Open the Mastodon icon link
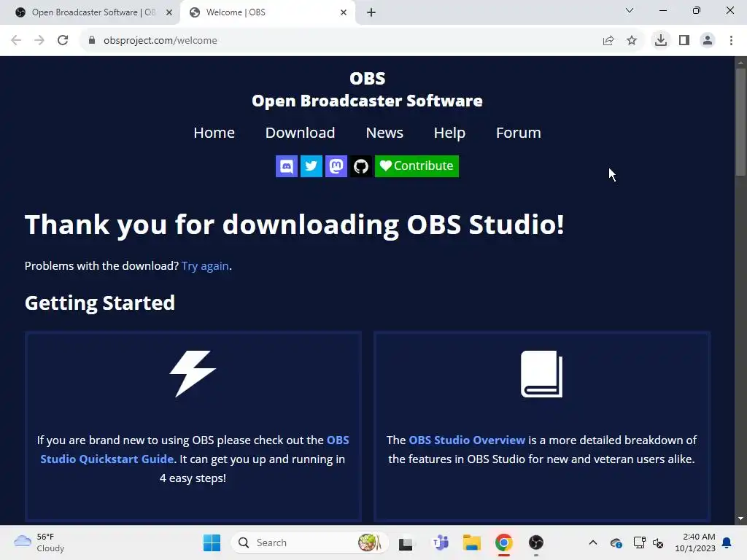This screenshot has width=747, height=560. click(x=336, y=166)
